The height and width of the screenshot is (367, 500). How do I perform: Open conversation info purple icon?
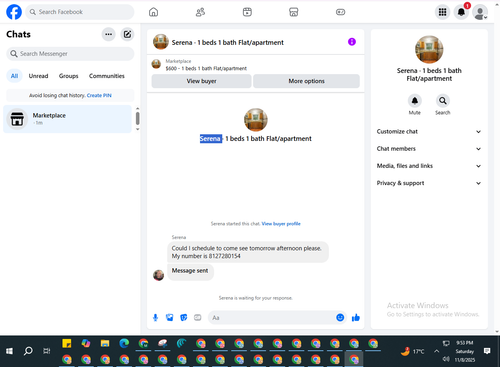pos(352,42)
